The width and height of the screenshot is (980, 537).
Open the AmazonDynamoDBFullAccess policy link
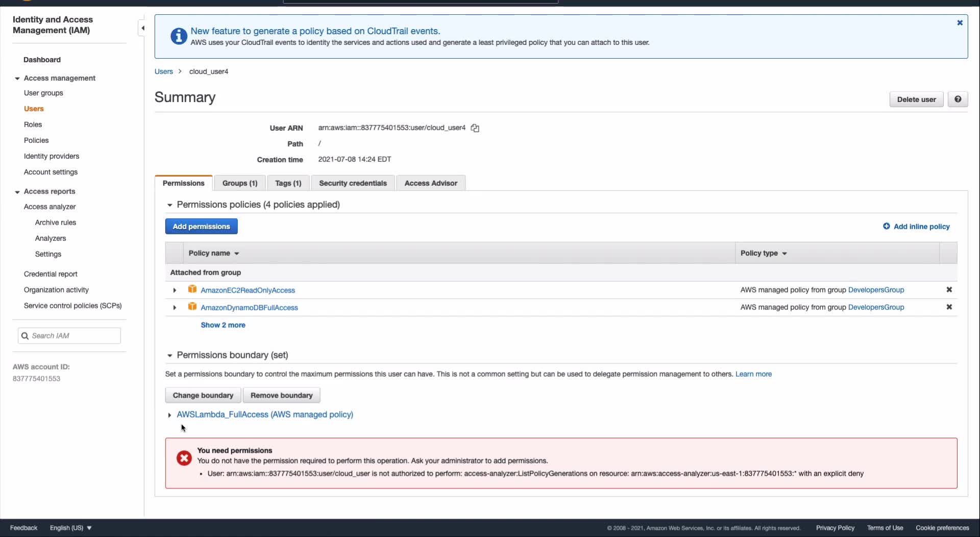click(x=250, y=308)
